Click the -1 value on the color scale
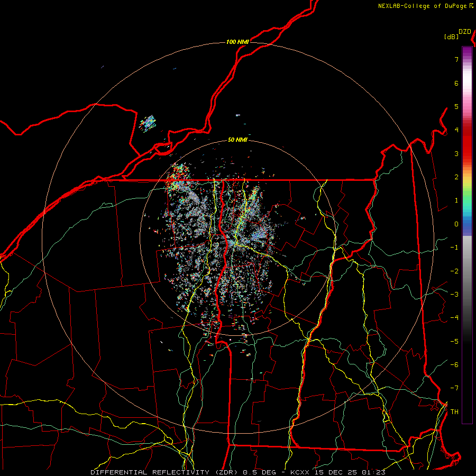The image size is (476, 476). [454, 248]
